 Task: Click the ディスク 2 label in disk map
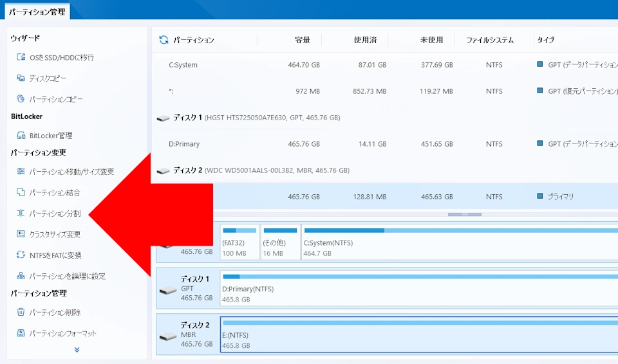(x=195, y=325)
